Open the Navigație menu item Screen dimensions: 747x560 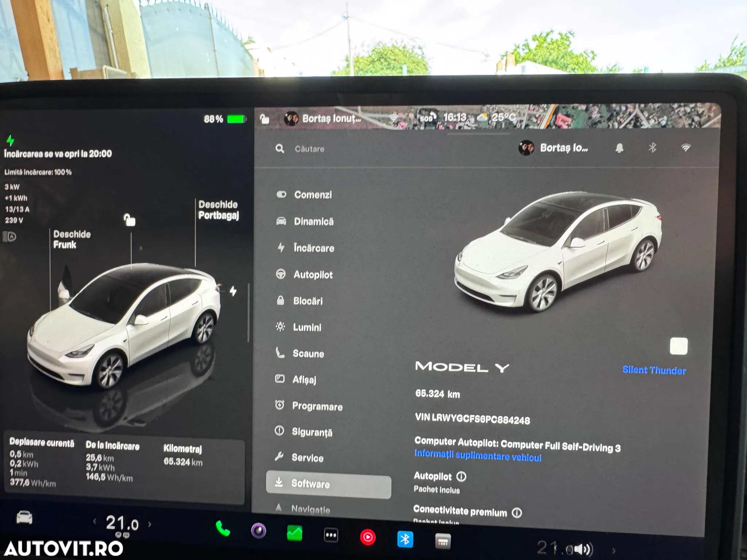(303, 509)
